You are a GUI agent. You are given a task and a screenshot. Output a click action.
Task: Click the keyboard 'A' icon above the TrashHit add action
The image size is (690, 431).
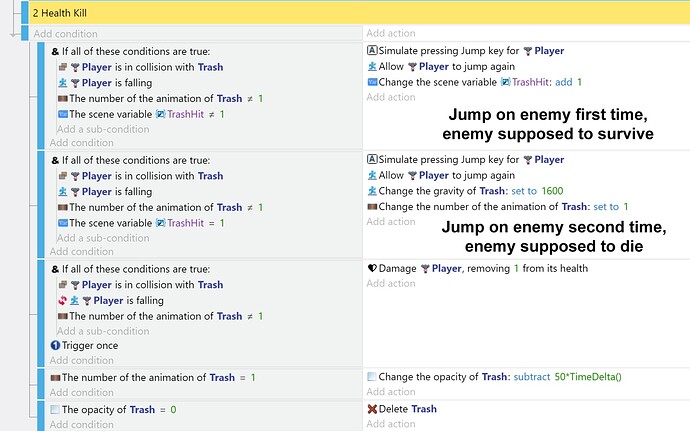coord(372,51)
